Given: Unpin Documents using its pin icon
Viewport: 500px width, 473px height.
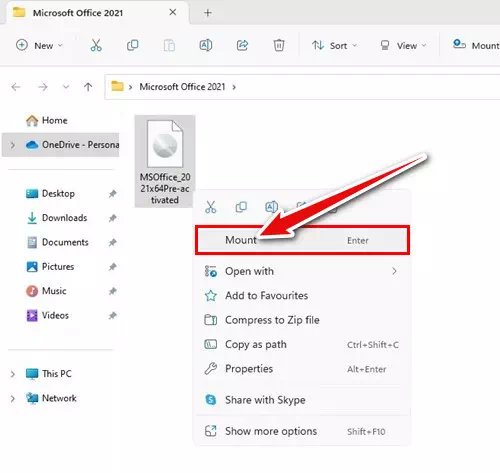Looking at the screenshot, I should coord(112,242).
